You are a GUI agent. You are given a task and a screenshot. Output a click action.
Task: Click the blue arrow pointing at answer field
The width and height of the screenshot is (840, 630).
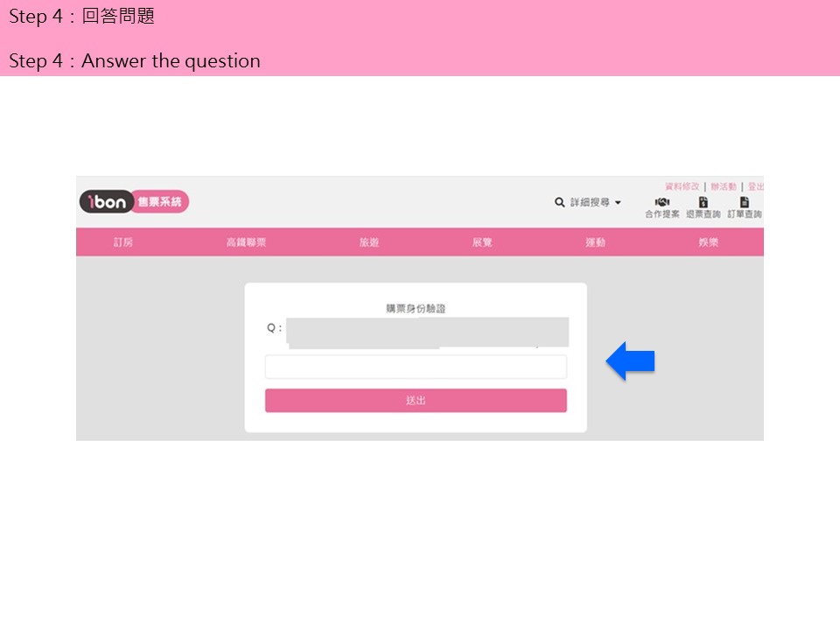pos(630,362)
